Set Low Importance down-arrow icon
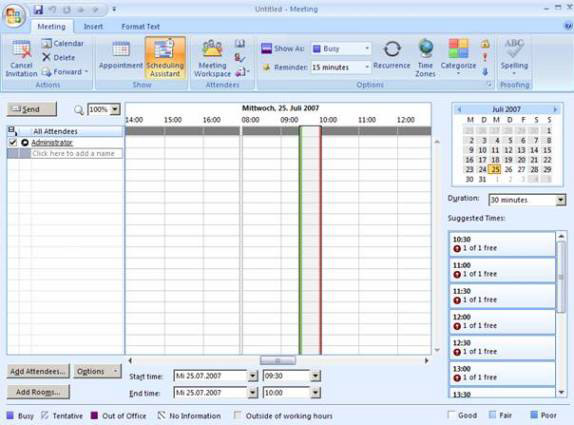 (485, 71)
